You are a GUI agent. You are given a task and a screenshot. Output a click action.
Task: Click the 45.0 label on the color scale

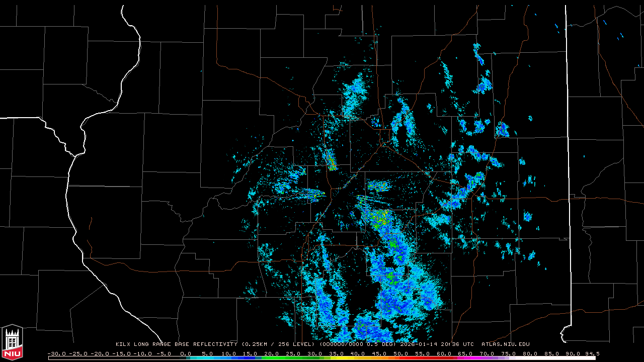[x=379, y=353]
